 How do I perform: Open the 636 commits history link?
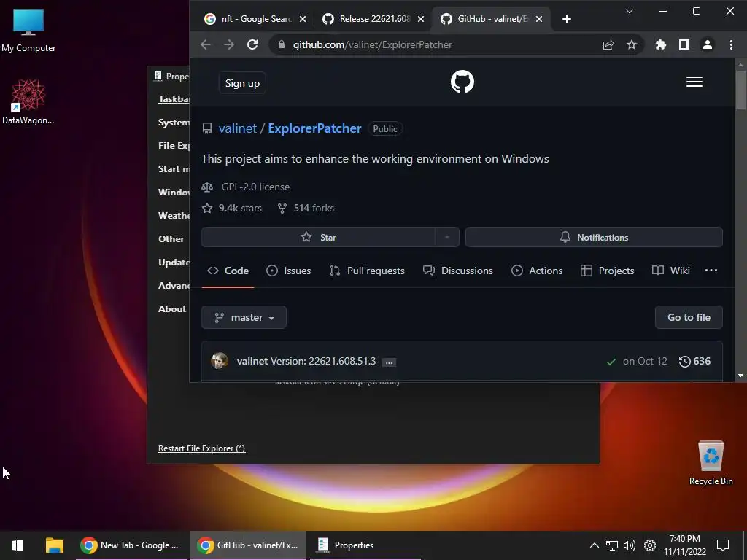pos(694,362)
